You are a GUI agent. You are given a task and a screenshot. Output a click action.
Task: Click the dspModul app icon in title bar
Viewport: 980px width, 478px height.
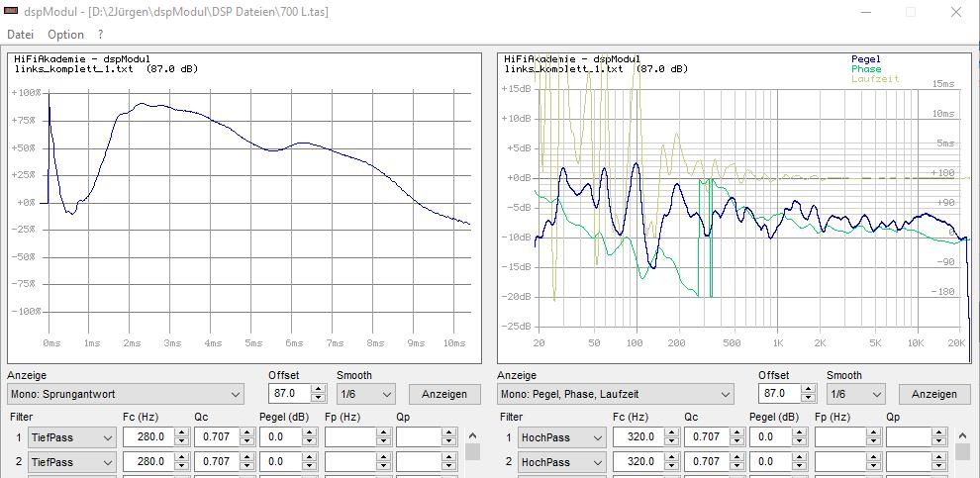click(11, 12)
